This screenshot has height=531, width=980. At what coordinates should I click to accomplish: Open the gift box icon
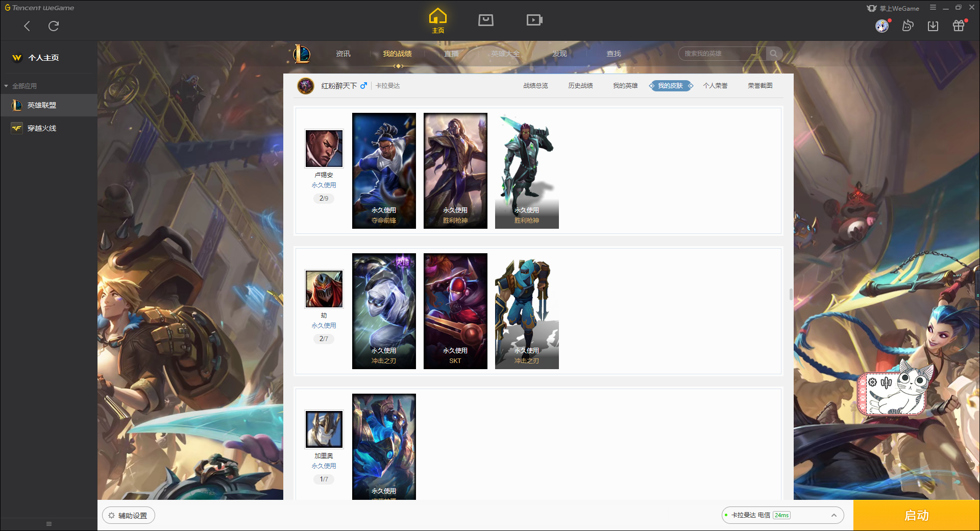[x=959, y=26]
